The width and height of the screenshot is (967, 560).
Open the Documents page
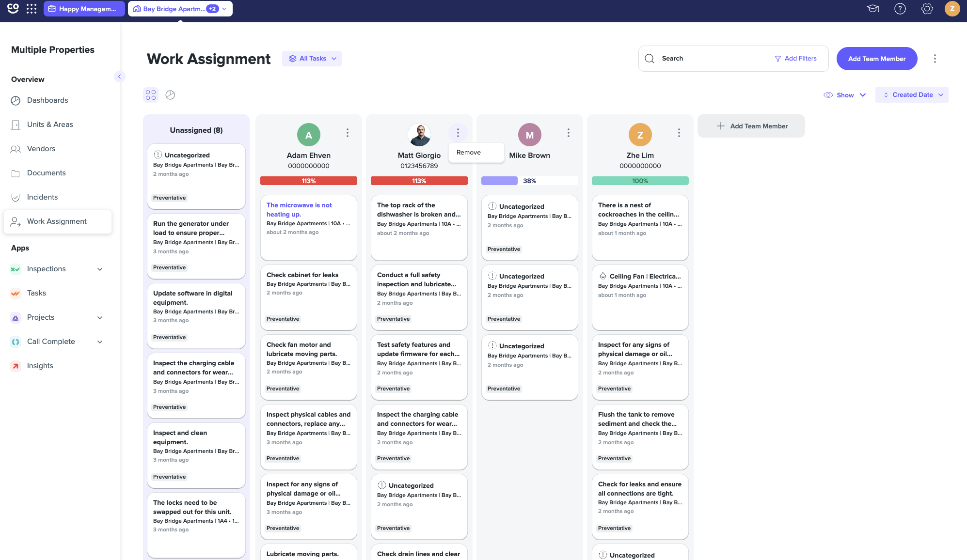pyautogui.click(x=47, y=173)
